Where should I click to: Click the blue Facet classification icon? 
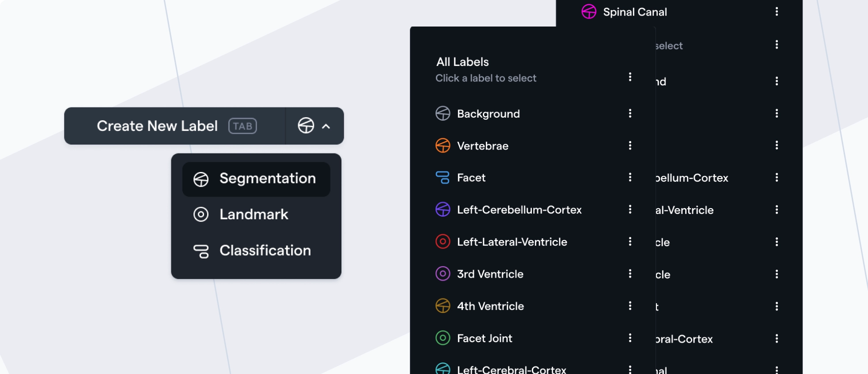click(x=443, y=178)
